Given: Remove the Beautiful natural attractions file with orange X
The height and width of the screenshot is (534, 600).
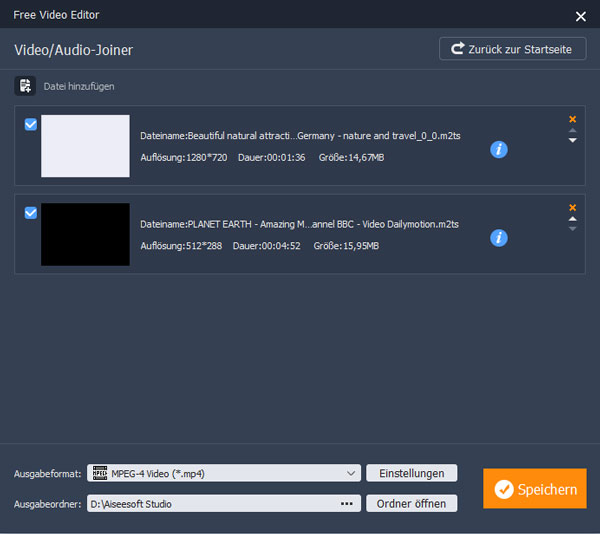Looking at the screenshot, I should 572,119.
